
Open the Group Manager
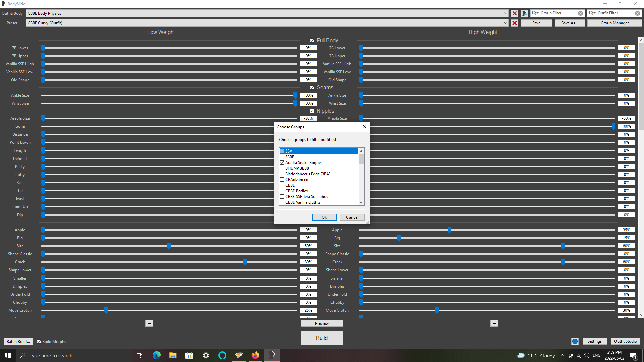614,23
